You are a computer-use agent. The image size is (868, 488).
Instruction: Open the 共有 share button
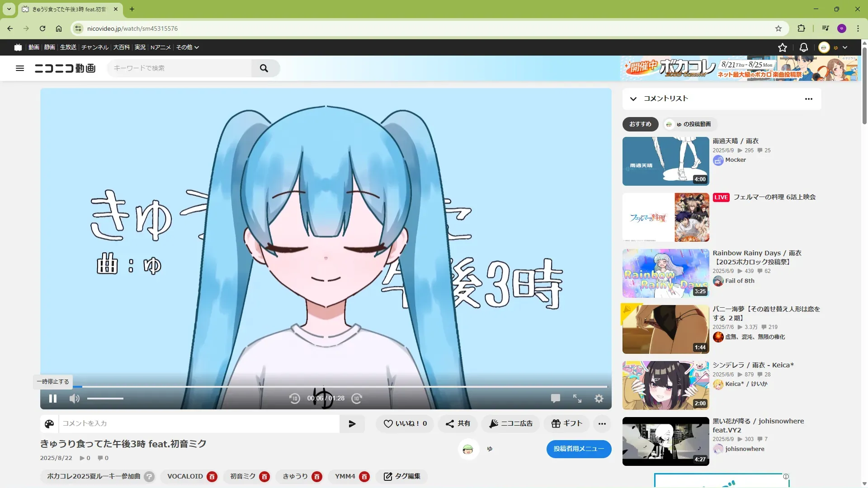coord(458,424)
